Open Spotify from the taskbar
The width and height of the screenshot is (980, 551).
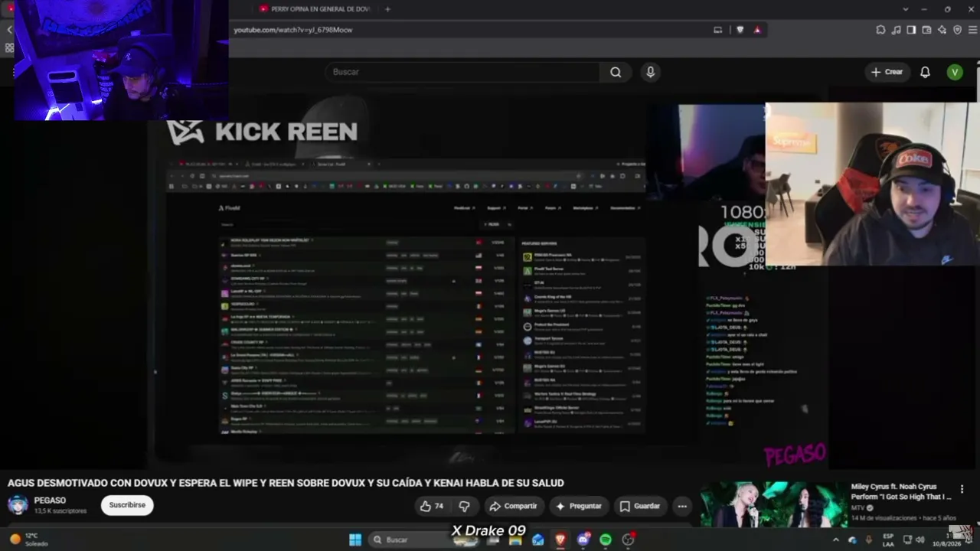[606, 540]
